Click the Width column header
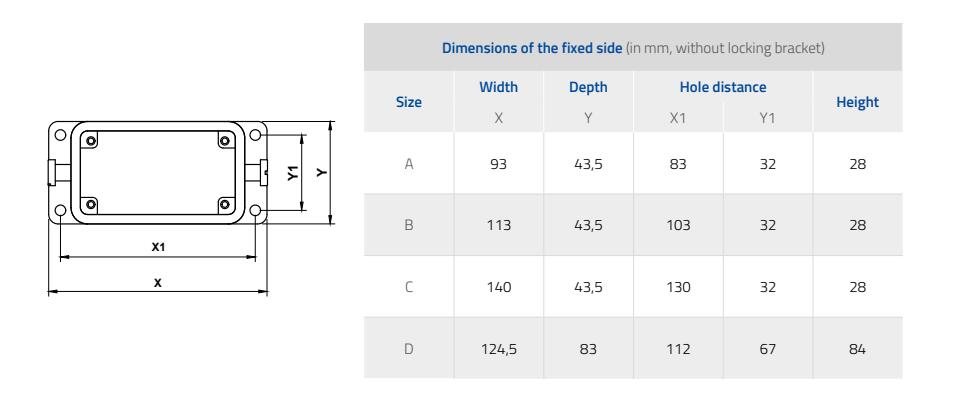 498,87
